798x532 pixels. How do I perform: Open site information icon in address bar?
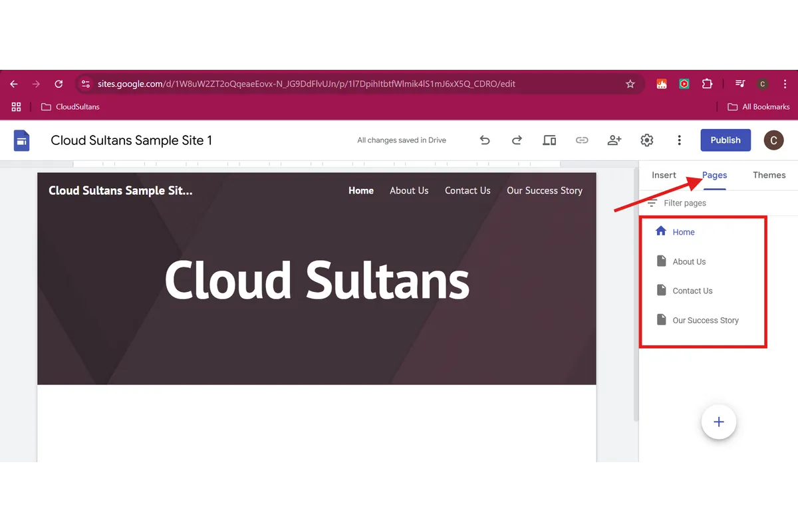(84, 84)
